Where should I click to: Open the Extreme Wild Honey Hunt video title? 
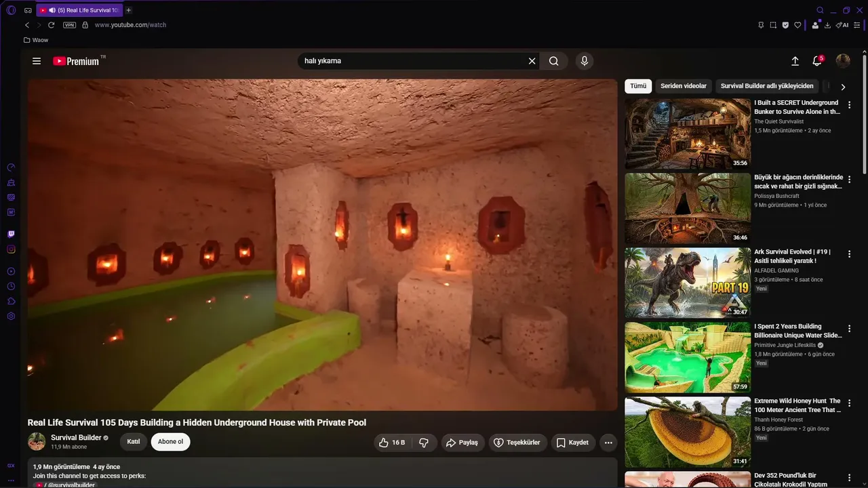click(x=797, y=405)
